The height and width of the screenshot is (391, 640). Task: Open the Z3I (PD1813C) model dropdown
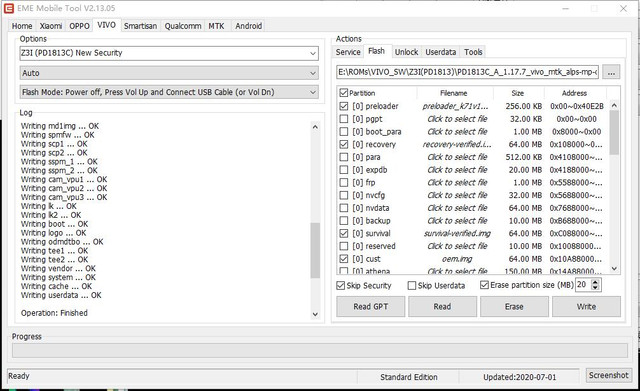169,53
